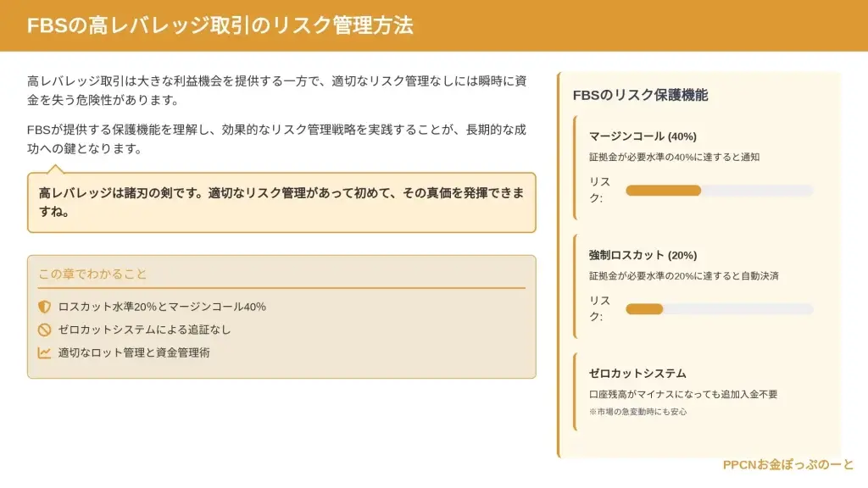Click the ゼロカットシステム card title on the right
Viewport: 868px width, 488px height.
pos(637,374)
